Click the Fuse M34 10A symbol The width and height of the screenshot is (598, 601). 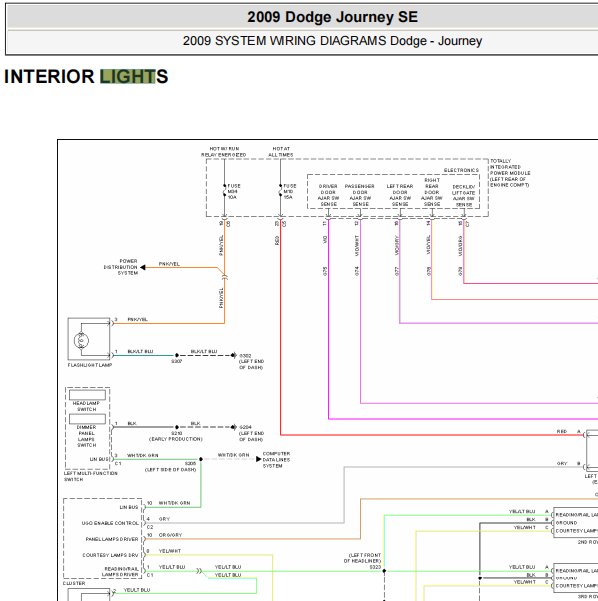[x=225, y=191]
